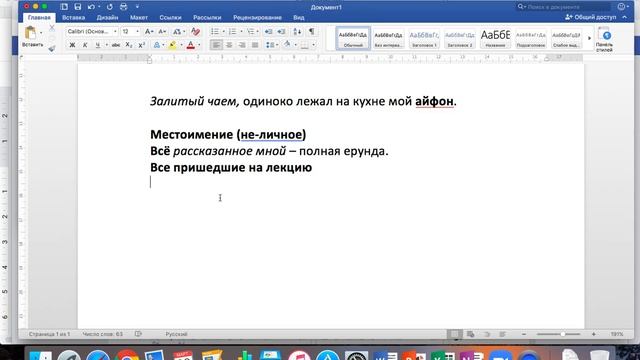Justify paragraph text
The height and width of the screenshot is (360, 640).
255,45
